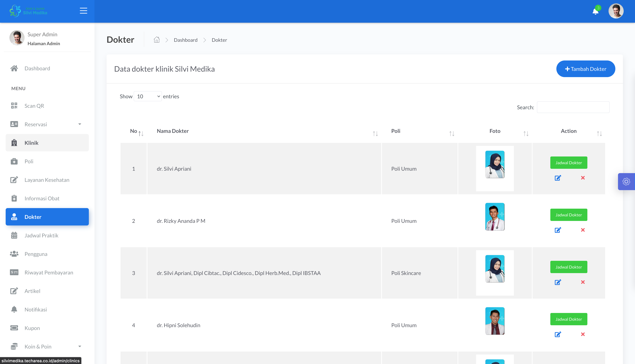635x364 pixels.
Task: Click Super Admin sidebar profile picture
Action: coord(17,38)
